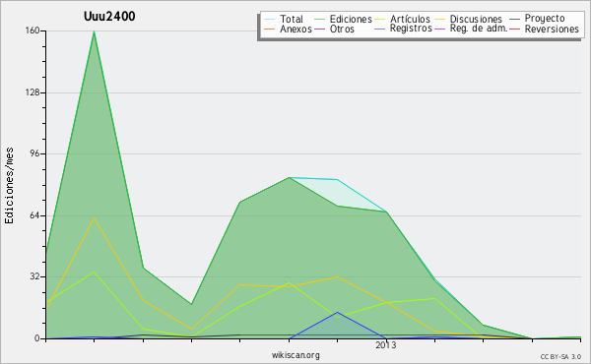Click the Reg. de adm. legend entry
This screenshot has width=591, height=364.
point(479,29)
